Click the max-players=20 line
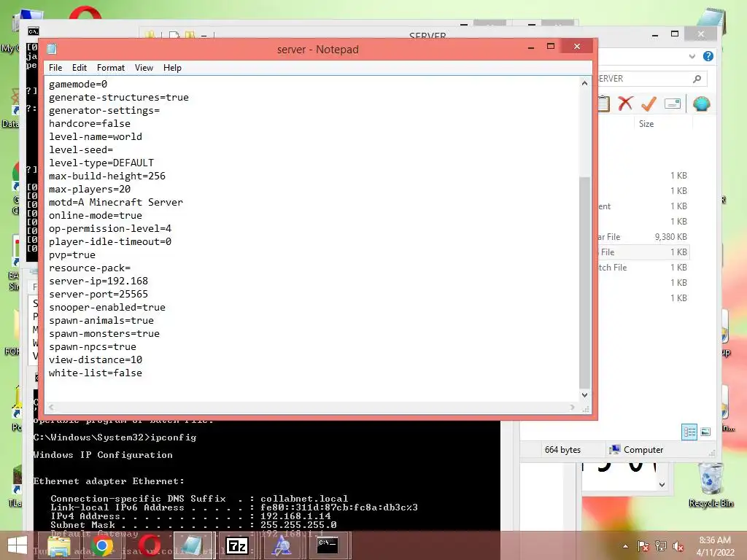Image resolution: width=747 pixels, height=560 pixels. pyautogui.click(x=90, y=189)
